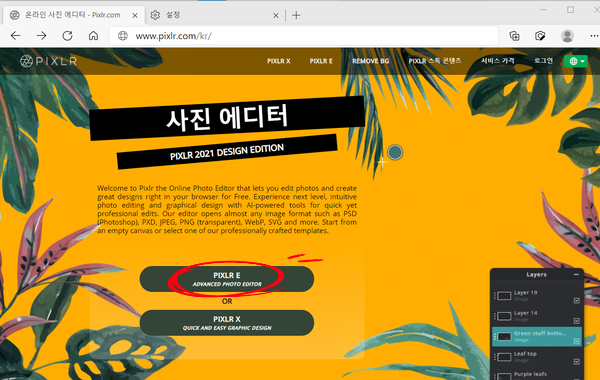Close the Pixlr.com tab
Viewport: 600px width, 380px height.
(x=135, y=15)
